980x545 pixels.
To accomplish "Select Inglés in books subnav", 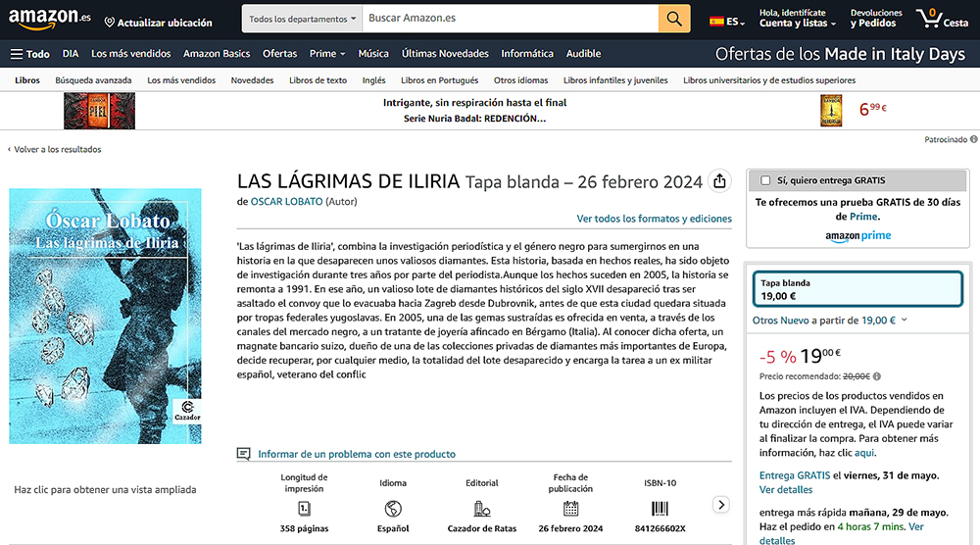I will (373, 80).
